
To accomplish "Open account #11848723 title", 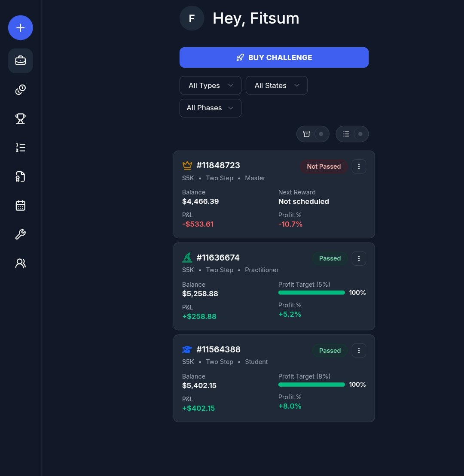I will point(218,165).
